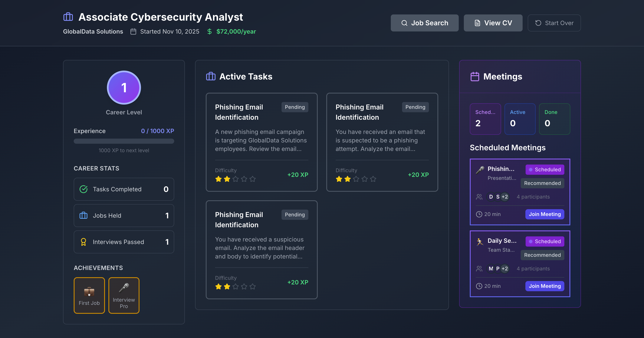The height and width of the screenshot is (338, 644).
Task: Join the Daily team standup meeting
Action: click(545, 286)
